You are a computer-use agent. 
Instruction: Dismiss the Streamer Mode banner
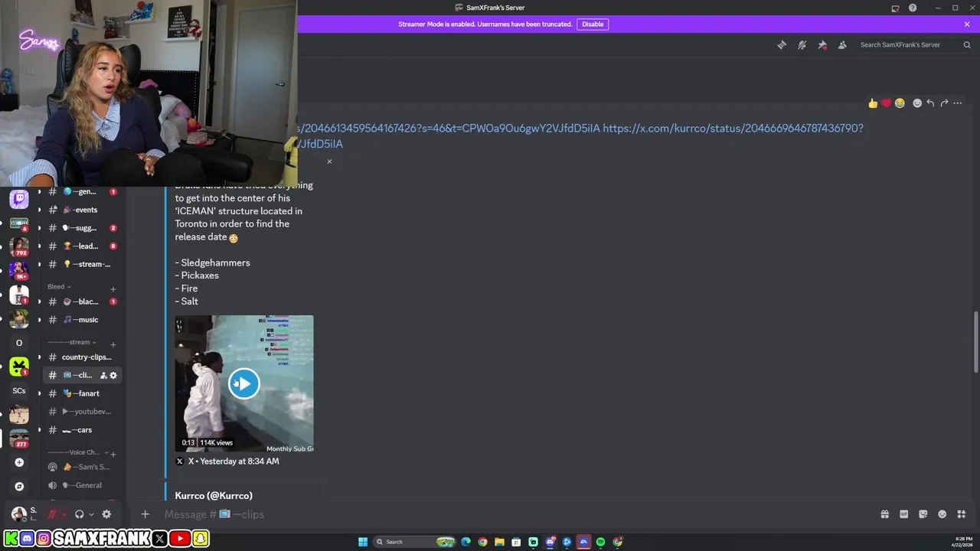point(967,24)
